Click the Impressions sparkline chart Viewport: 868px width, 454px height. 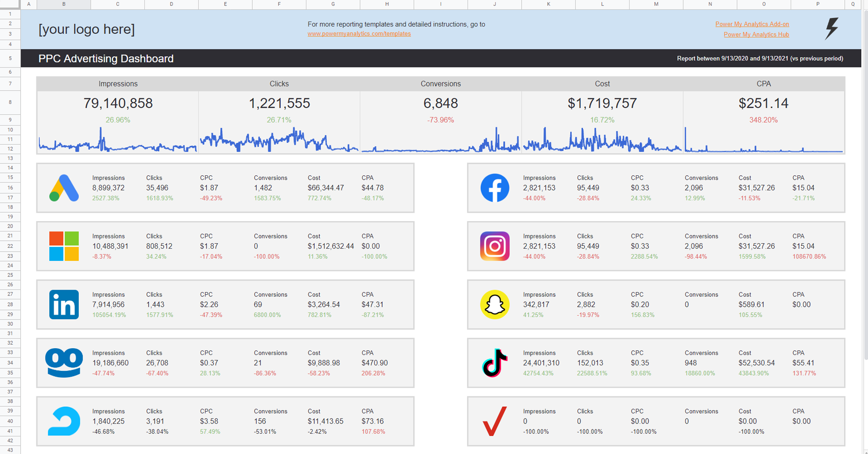coord(118,140)
